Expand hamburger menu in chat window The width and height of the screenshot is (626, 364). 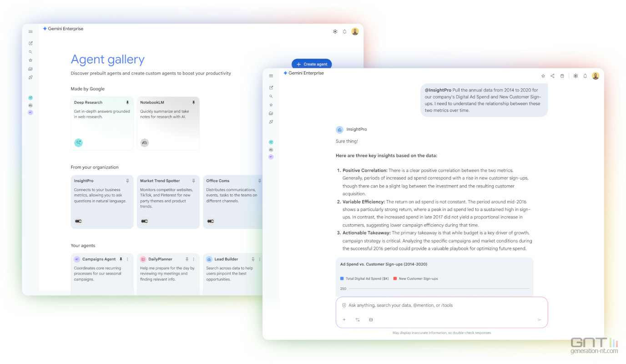click(271, 76)
